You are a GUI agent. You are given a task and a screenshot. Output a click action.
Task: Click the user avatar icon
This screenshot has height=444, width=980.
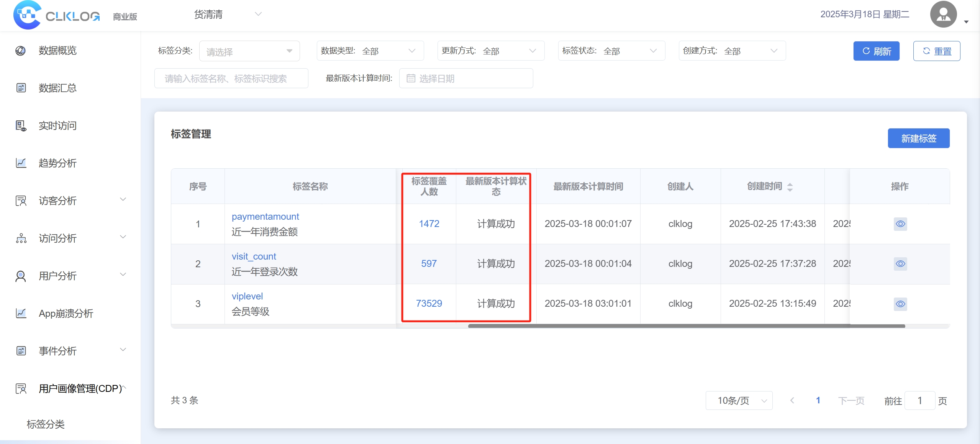[943, 15]
